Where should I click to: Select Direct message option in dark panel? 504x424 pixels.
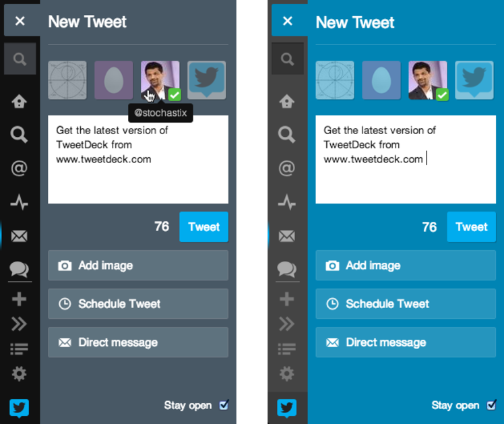(x=138, y=342)
